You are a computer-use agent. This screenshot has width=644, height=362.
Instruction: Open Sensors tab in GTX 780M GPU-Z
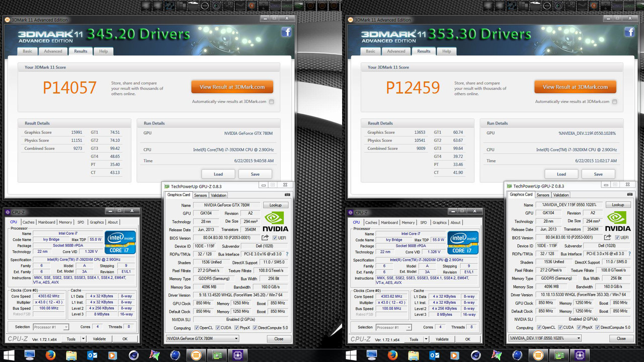(200, 195)
